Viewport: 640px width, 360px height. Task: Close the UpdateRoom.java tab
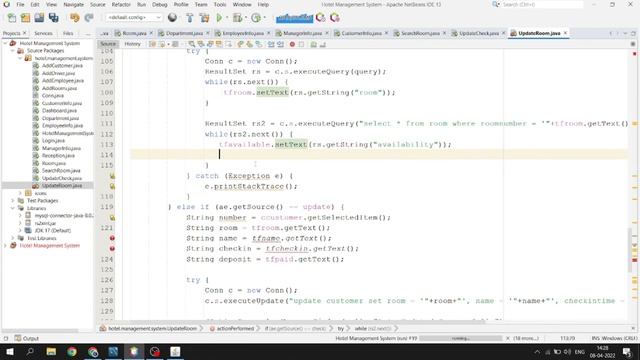[565, 33]
